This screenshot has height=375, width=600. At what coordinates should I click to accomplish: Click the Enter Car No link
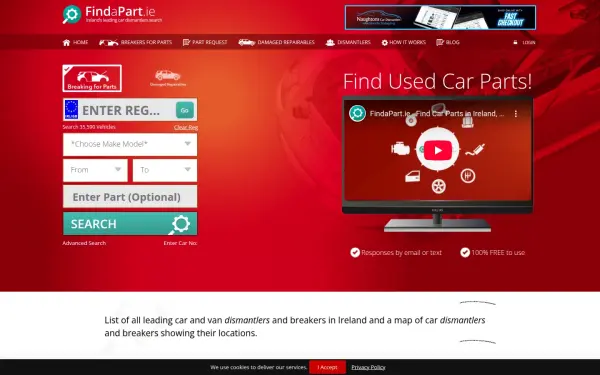(x=180, y=243)
